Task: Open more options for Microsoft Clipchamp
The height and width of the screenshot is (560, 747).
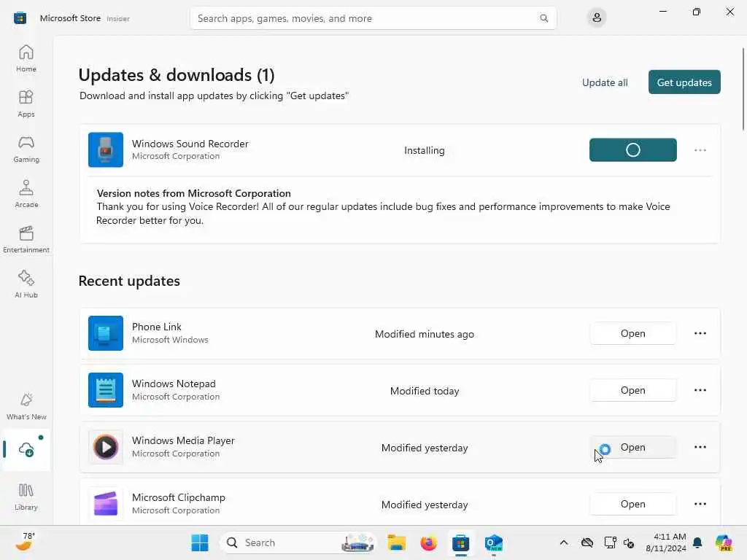Action: pos(700,504)
